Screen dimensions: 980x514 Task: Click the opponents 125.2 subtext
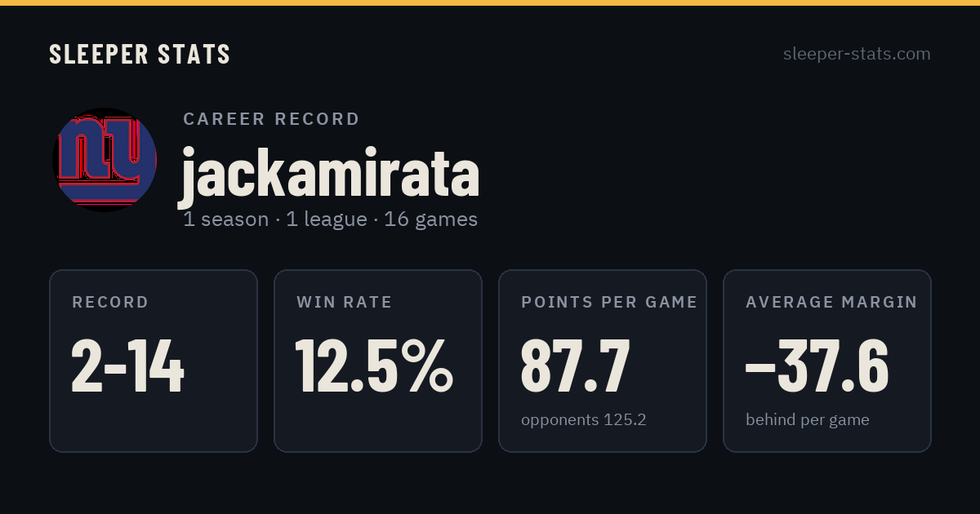tap(584, 420)
